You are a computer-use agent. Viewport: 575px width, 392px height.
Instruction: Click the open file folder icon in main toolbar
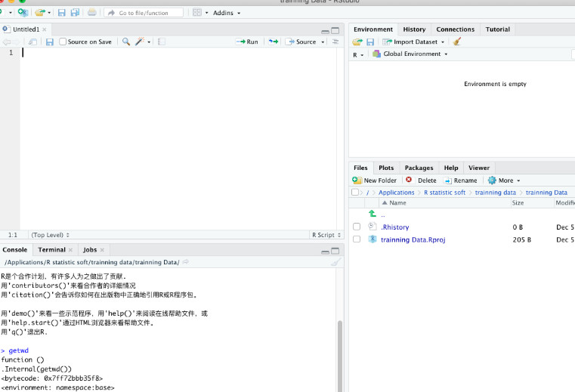click(39, 13)
